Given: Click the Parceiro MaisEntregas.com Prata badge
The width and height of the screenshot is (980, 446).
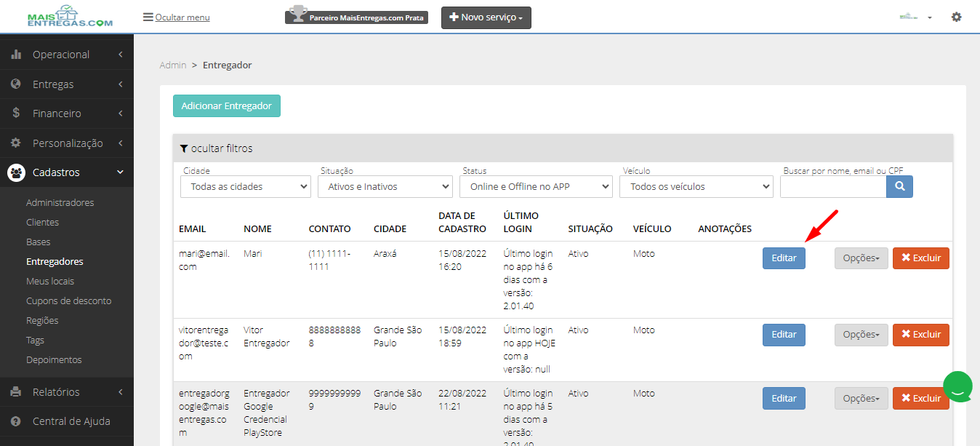Looking at the screenshot, I should click(356, 17).
